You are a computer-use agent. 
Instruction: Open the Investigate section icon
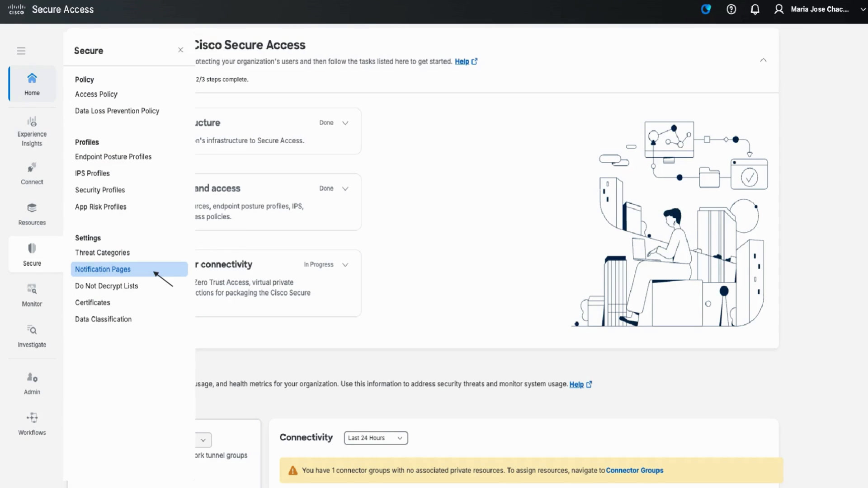(32, 330)
